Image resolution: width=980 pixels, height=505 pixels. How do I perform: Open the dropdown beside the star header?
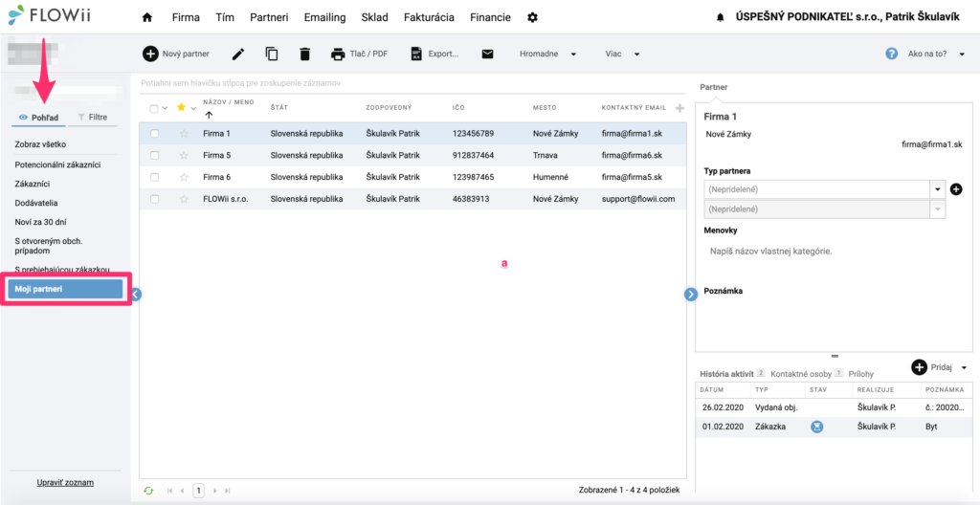point(193,108)
